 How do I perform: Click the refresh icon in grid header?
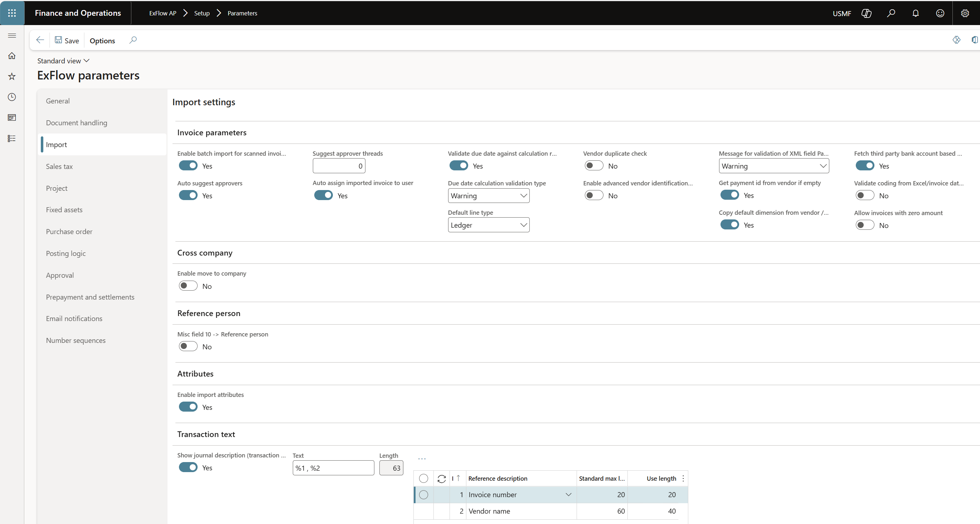[441, 479]
